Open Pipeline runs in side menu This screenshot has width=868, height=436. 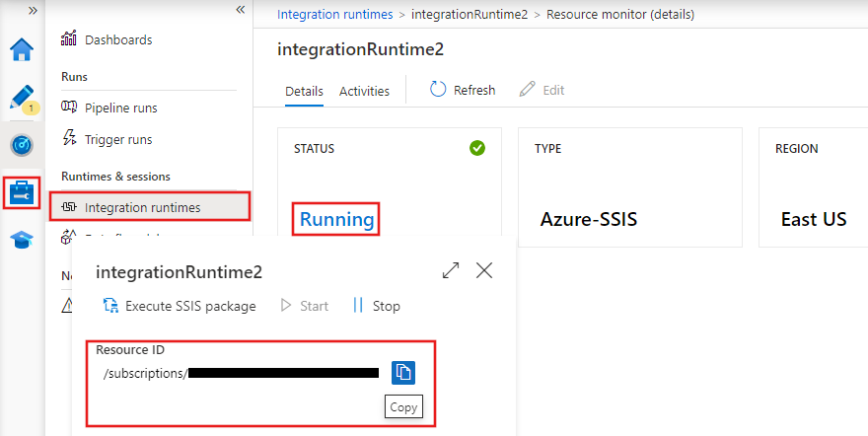click(x=120, y=108)
